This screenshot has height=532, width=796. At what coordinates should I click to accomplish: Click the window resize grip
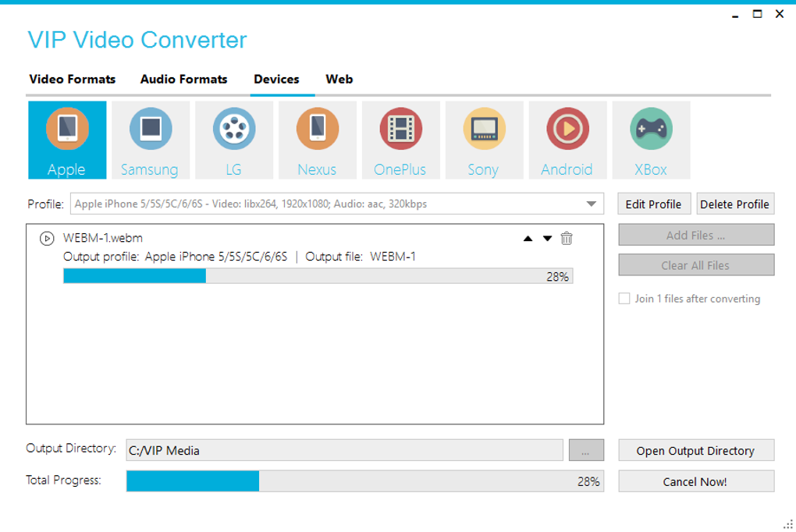click(788, 524)
